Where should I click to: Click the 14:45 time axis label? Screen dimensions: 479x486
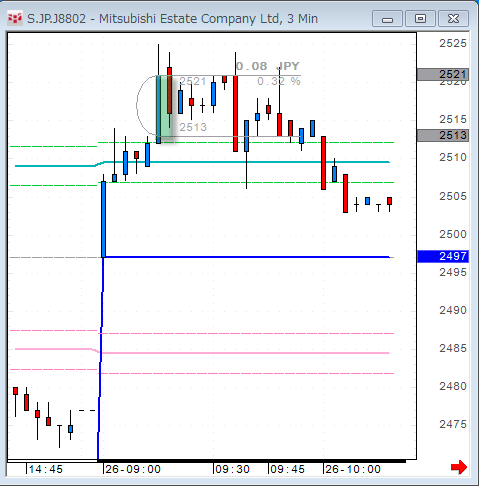pyautogui.click(x=45, y=469)
